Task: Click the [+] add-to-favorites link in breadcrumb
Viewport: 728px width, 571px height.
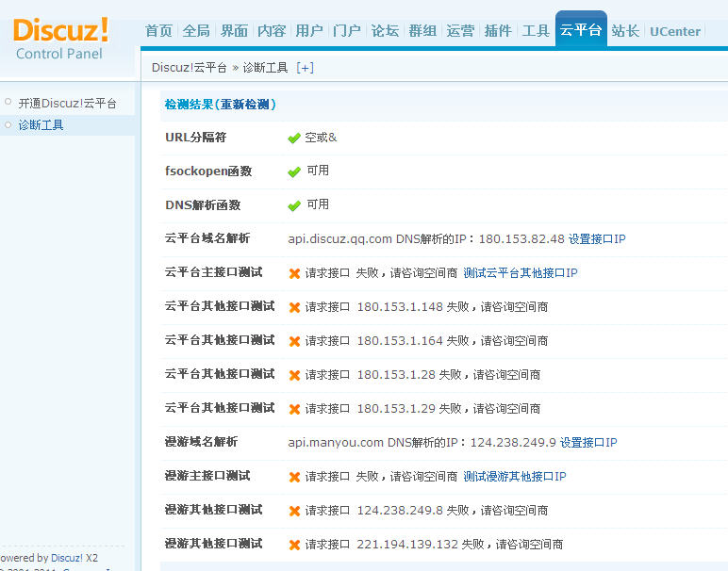Action: click(305, 68)
